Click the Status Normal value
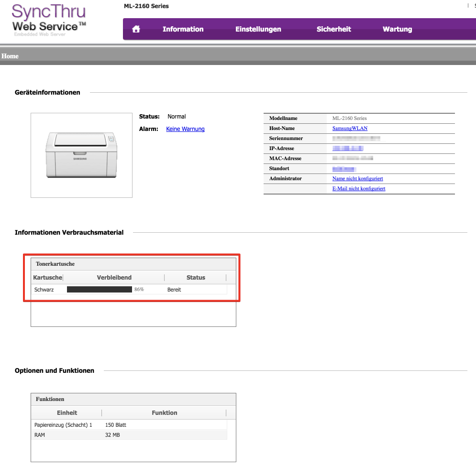This screenshot has height=466, width=476. (177, 117)
